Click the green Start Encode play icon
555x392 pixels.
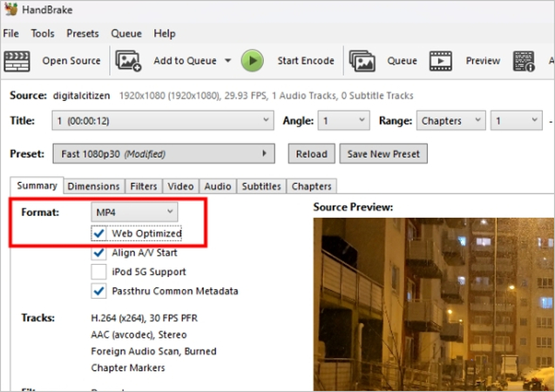tap(253, 61)
